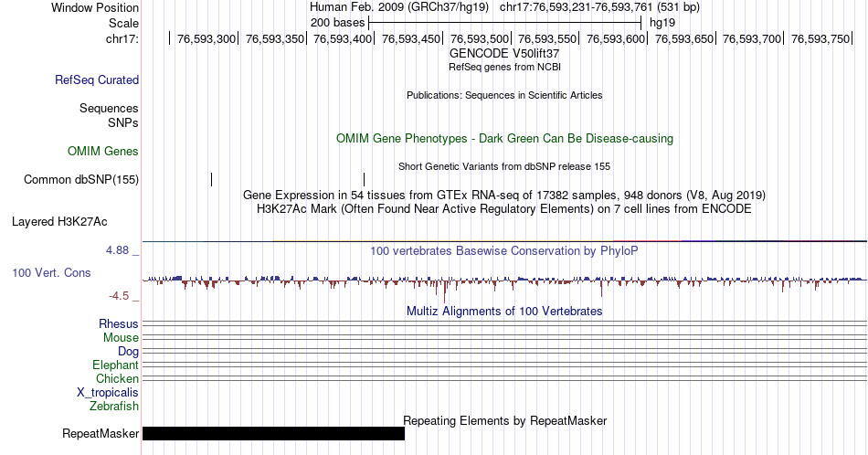Click the Layered H3K27Ac track label
This screenshot has height=455, width=868.
pyautogui.click(x=59, y=221)
